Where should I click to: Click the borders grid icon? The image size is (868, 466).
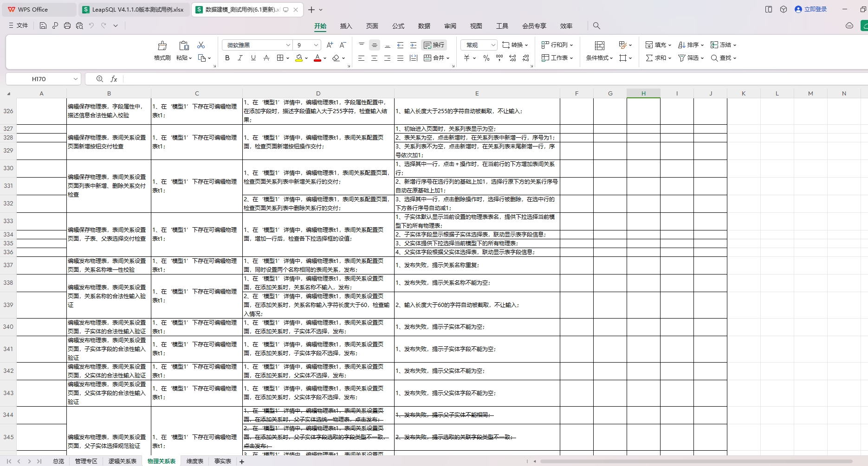tap(280, 58)
